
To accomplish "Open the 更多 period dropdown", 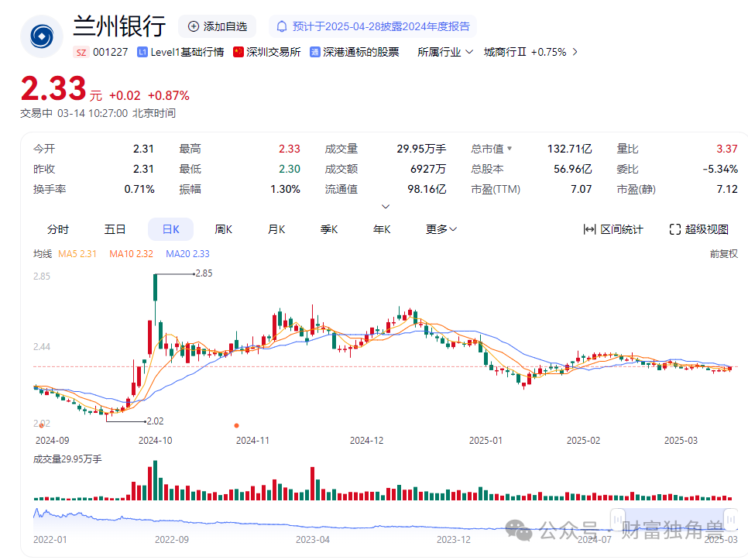I will click(441, 229).
